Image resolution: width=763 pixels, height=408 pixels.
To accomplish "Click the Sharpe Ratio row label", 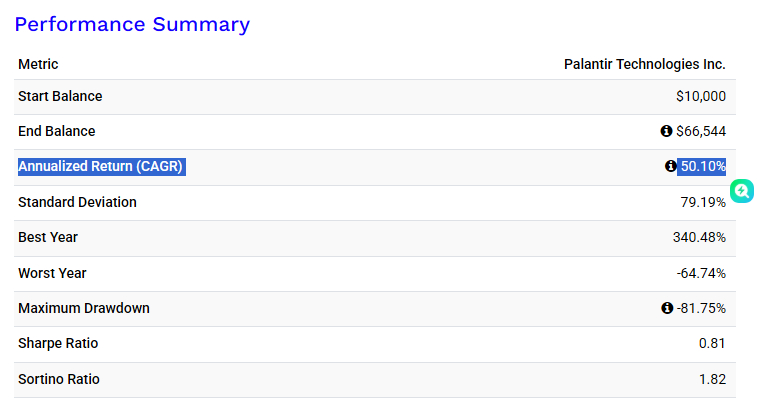I will tap(58, 343).
